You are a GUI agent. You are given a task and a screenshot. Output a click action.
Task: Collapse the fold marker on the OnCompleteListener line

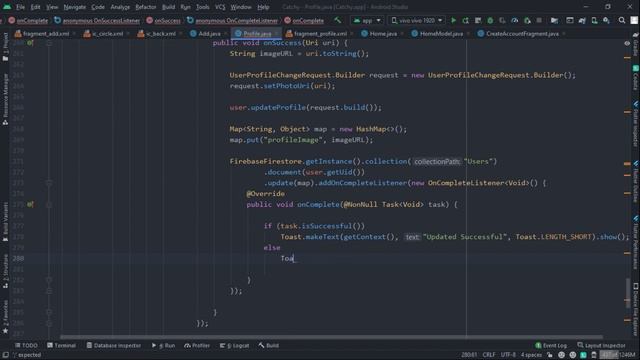[x=49, y=183]
